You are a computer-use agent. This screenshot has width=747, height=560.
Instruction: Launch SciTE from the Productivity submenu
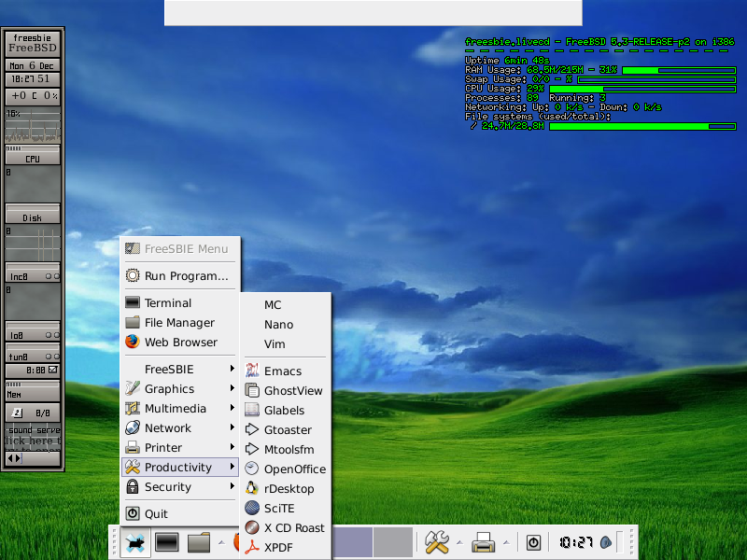coord(285,508)
